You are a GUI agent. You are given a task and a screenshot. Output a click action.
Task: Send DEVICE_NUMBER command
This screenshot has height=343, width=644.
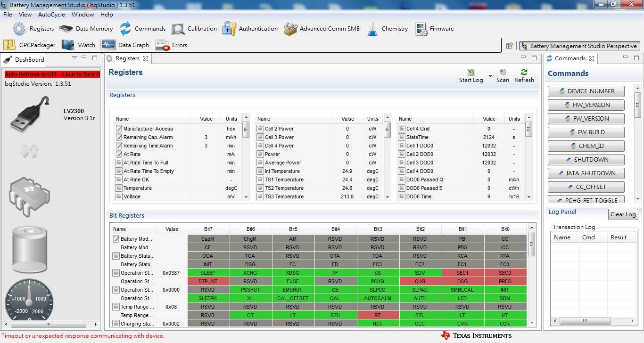tap(586, 91)
